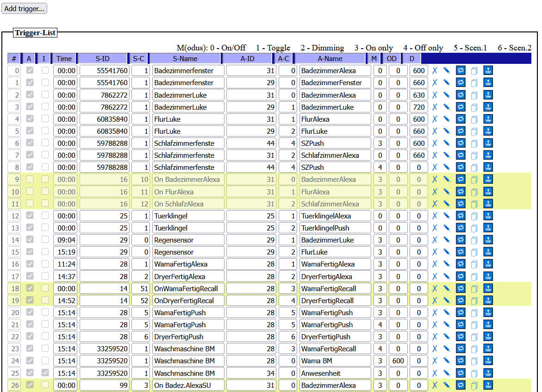Toggle the A checkbox for row 14

(30, 240)
